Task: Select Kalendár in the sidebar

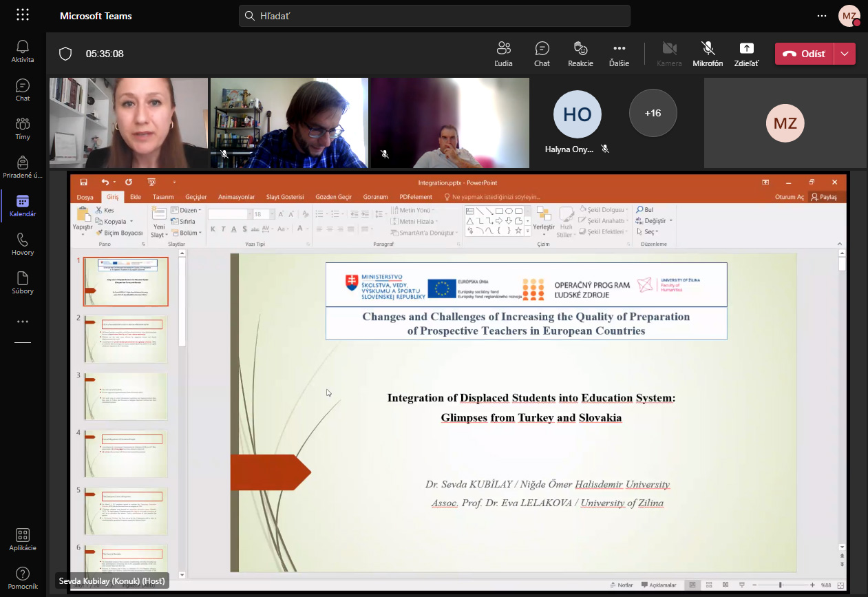Action: (x=22, y=205)
